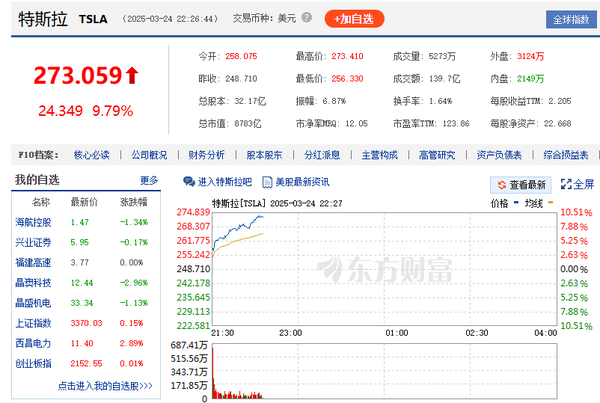Open 美股最新资讯 link
Viewport: 600px width, 403px height.
point(302,182)
